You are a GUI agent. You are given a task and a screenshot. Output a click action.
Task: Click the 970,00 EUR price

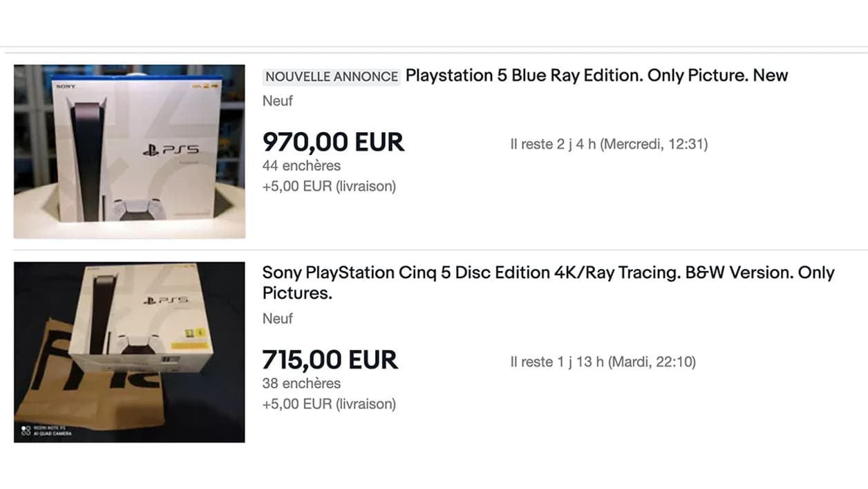(x=333, y=142)
